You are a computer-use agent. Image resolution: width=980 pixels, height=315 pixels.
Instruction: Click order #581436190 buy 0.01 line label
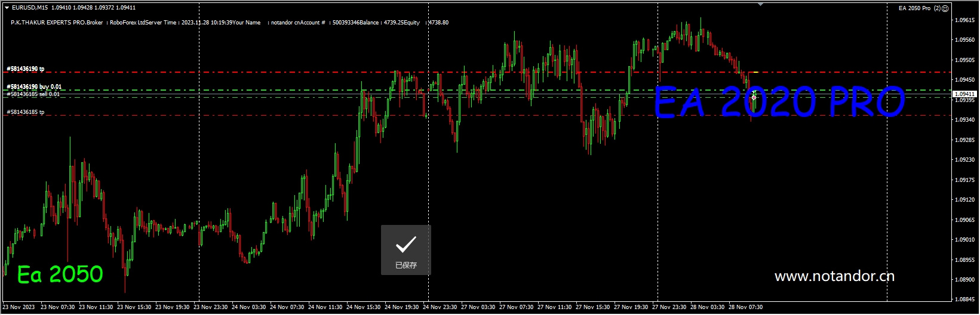pyautogui.click(x=34, y=87)
